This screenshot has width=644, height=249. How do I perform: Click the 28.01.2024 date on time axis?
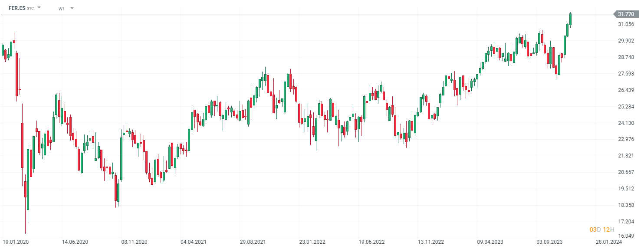click(608, 242)
